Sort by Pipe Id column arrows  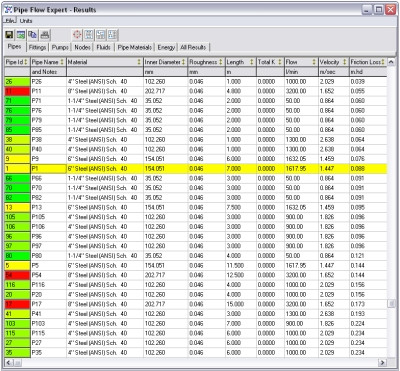[26, 62]
